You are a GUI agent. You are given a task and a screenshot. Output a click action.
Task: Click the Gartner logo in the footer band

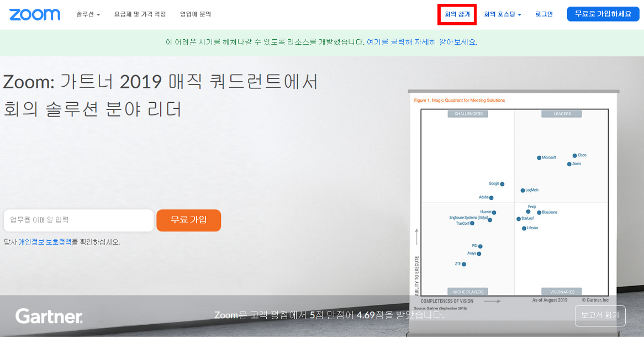pos(49,316)
